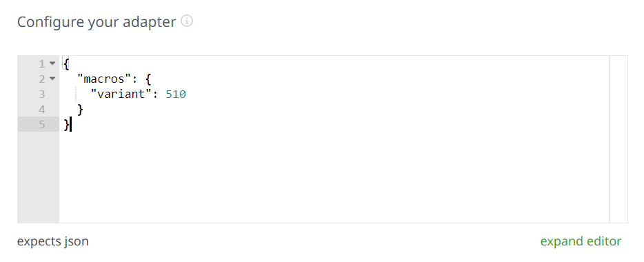Click the "expects json" hint text
The height and width of the screenshot is (262, 644).
tap(53, 241)
